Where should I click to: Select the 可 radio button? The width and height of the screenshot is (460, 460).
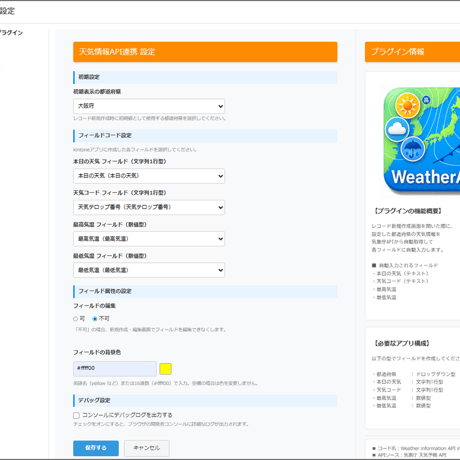point(76,319)
